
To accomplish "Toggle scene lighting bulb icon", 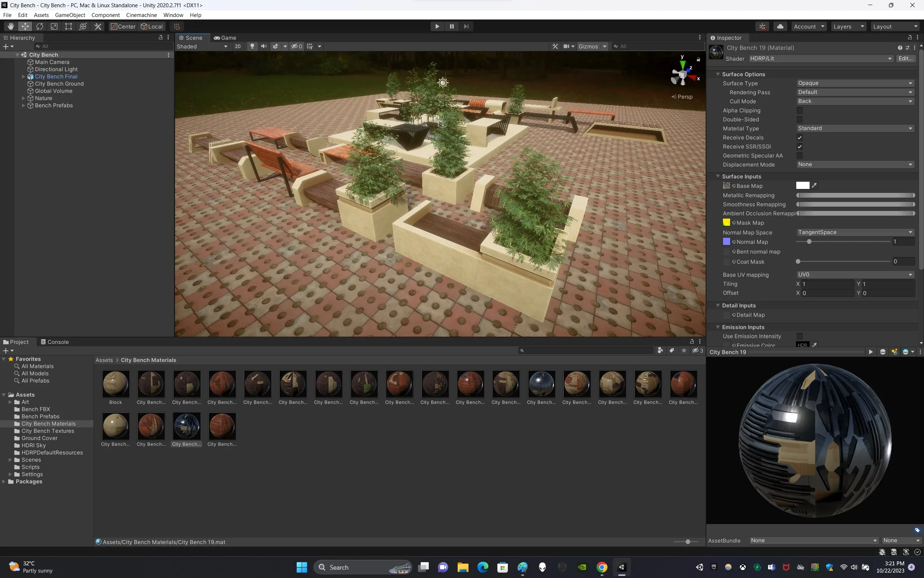I will coord(252,46).
